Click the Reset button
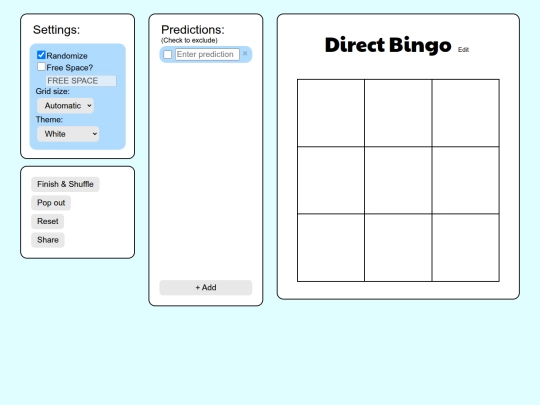The image size is (540, 405). click(x=48, y=221)
